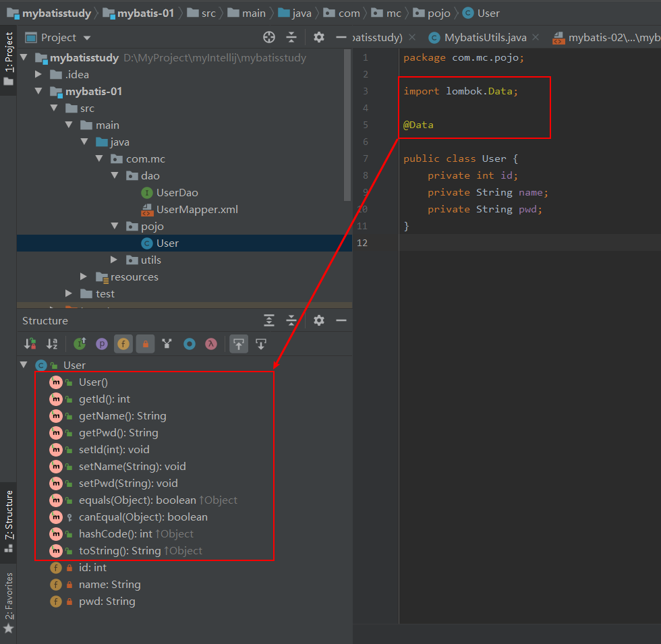Image resolution: width=661 pixels, height=644 pixels.
Task: Collapse all in the Project panel toolbar
Action: pyautogui.click(x=291, y=38)
